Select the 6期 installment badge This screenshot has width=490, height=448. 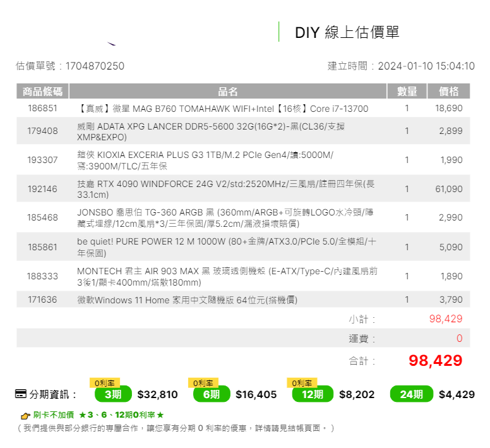click(212, 394)
